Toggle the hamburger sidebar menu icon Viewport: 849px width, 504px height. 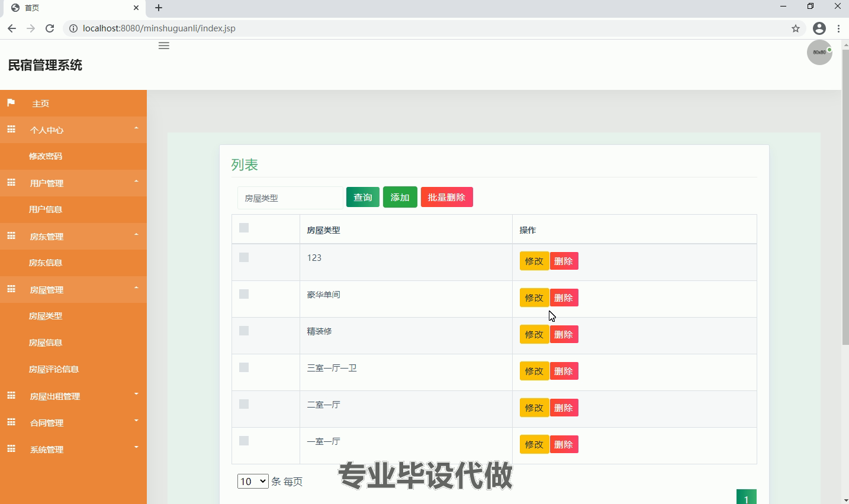coord(164,46)
